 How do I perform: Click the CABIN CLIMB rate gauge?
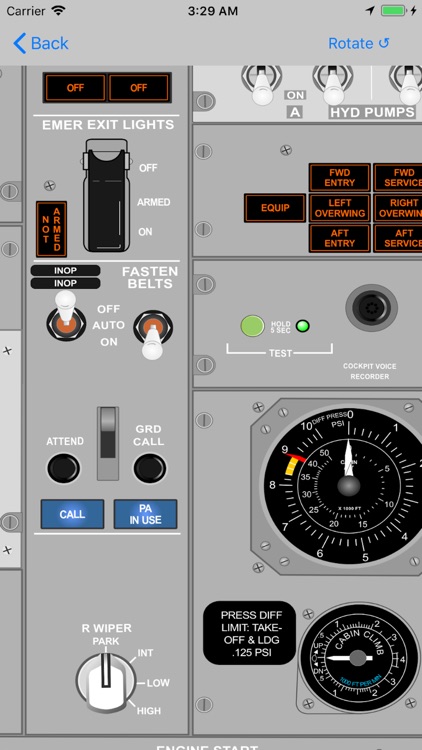click(358, 658)
